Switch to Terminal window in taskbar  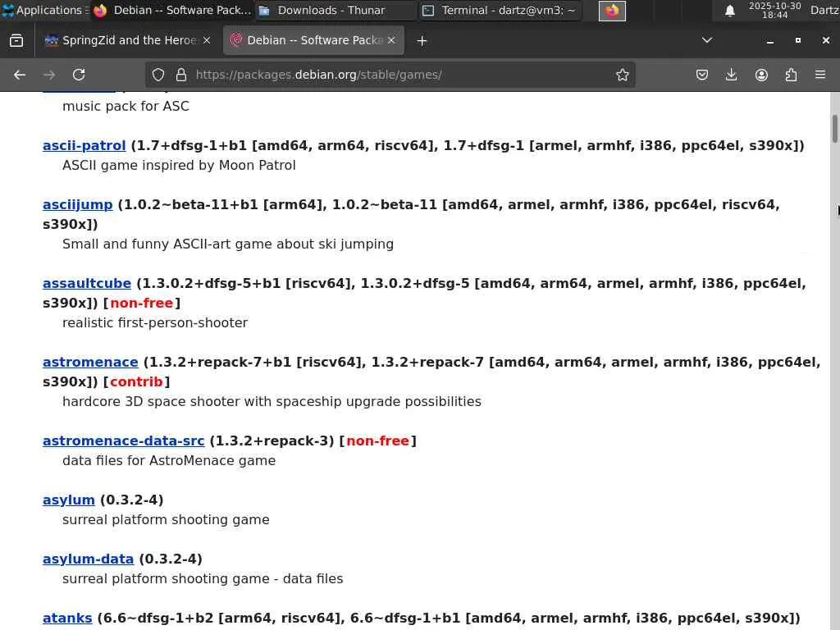[x=501, y=10]
